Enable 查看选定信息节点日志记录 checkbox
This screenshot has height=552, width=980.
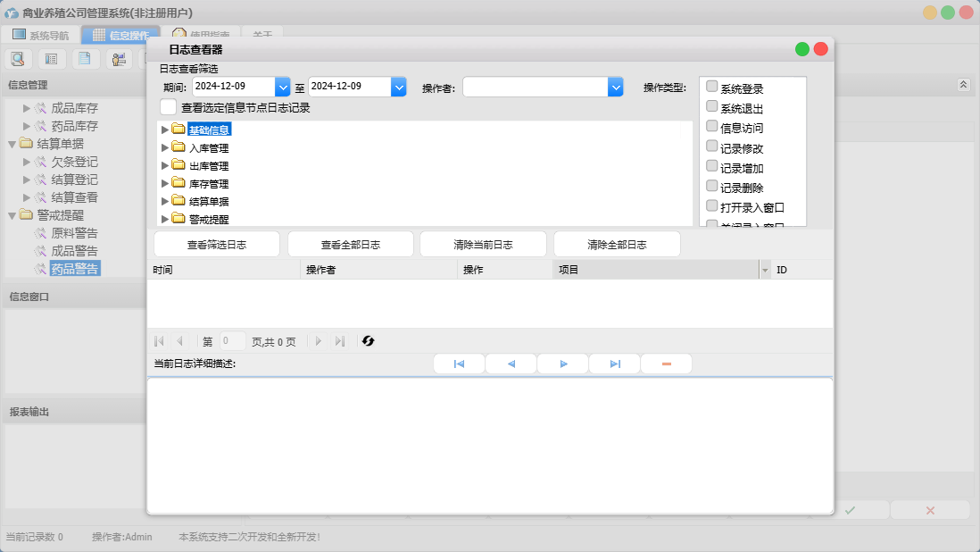coord(168,107)
